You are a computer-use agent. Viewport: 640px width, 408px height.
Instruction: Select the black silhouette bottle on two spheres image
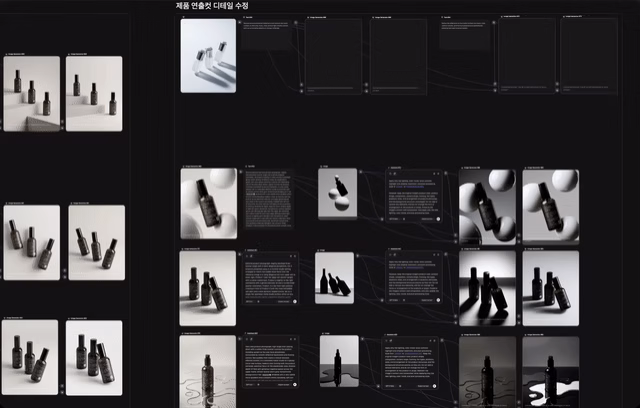338,194
